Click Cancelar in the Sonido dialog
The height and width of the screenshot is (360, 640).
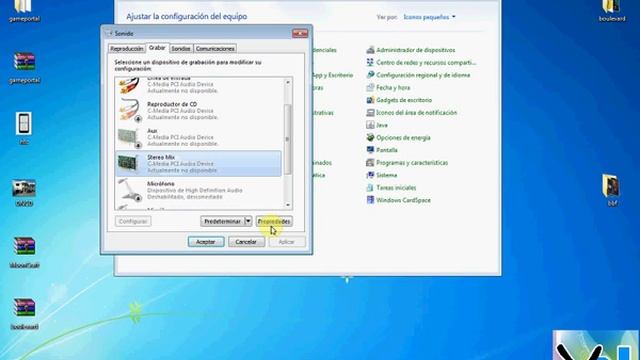[x=246, y=242]
